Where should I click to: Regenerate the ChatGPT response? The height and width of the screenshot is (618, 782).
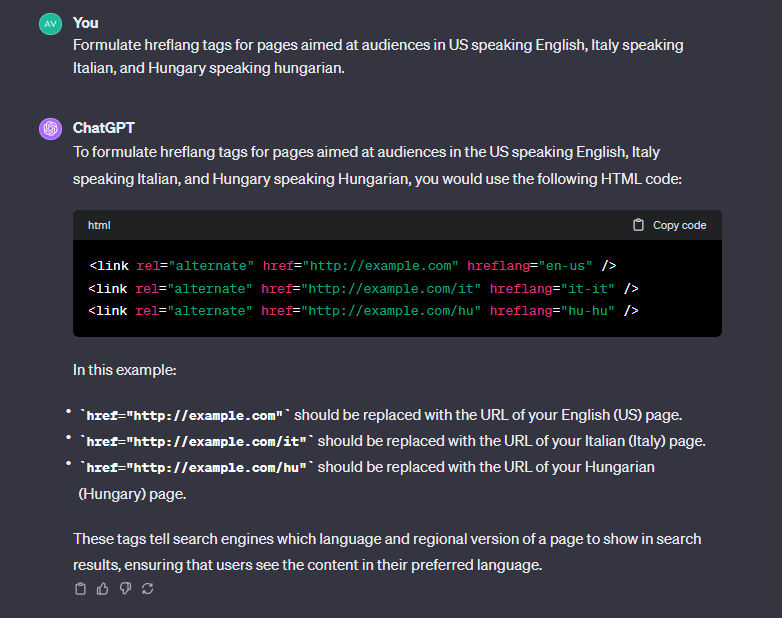click(x=148, y=589)
